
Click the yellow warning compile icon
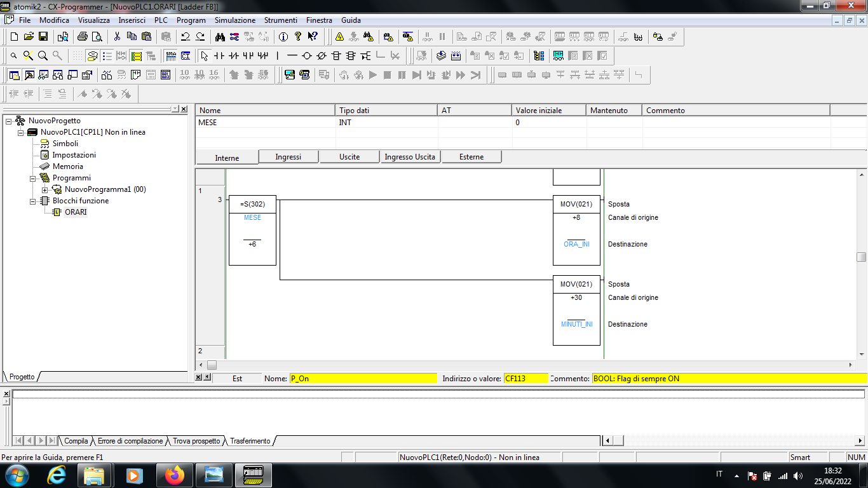point(339,37)
